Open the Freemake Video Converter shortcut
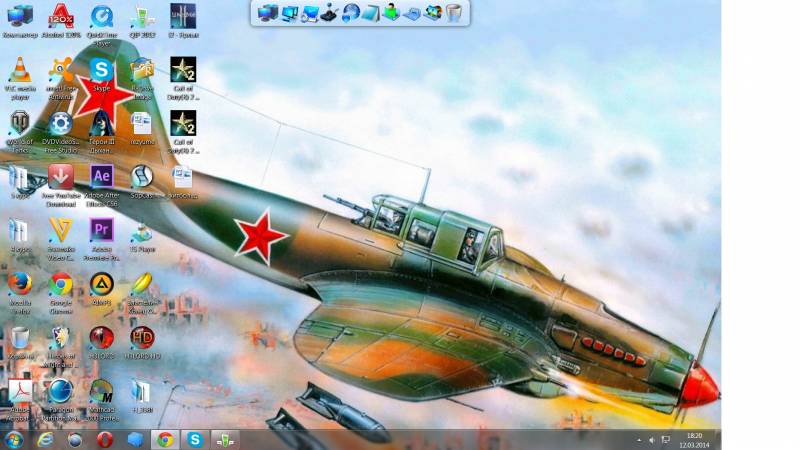This screenshot has width=800, height=450. coord(61,231)
